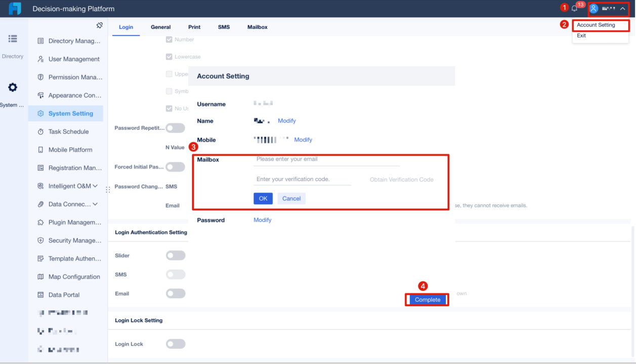Open Task Schedule menu item
The width and height of the screenshot is (636, 364).
click(x=66, y=131)
